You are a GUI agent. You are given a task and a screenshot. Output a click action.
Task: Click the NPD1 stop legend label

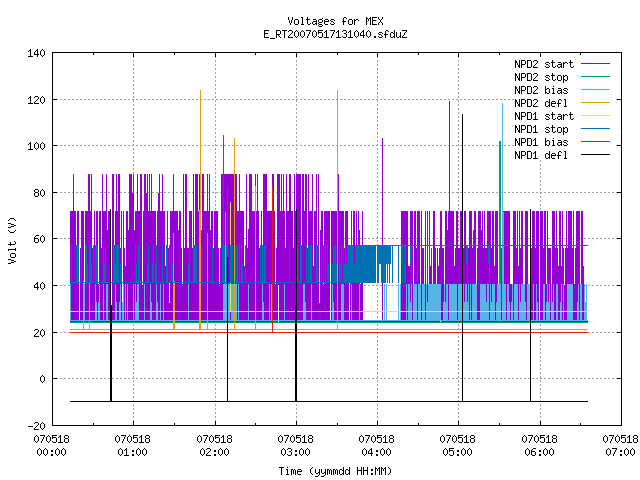(x=541, y=129)
